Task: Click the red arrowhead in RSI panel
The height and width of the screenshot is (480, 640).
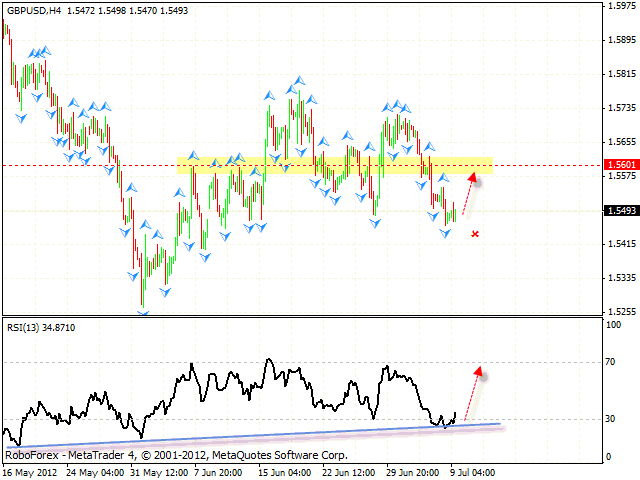Action: tap(479, 371)
